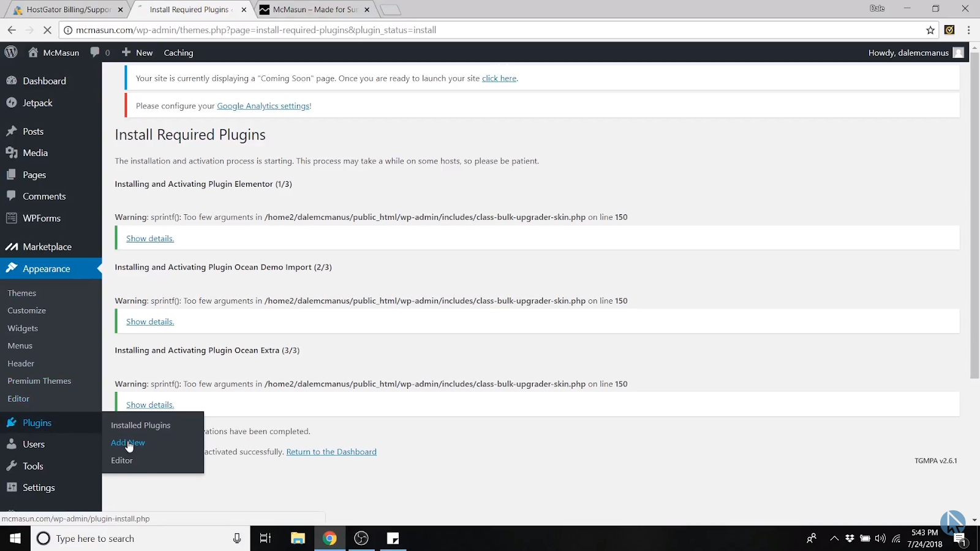
Task: Open the New content menu
Action: coord(137,53)
